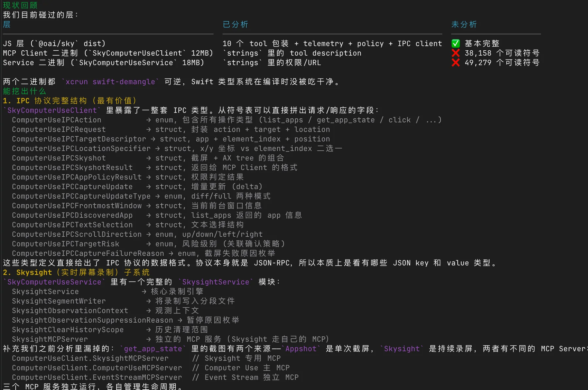588x390 pixels.
Task: Click the line ComputerUseIPCSkyshotResult
Action: 155,167
